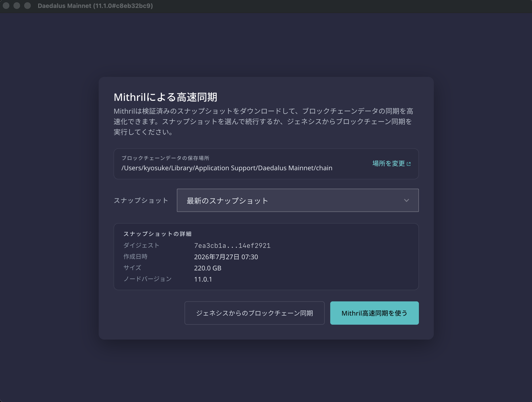The height and width of the screenshot is (402, 532).
Task: Click the スナップショットの詳細 heading
Action: (x=157, y=234)
